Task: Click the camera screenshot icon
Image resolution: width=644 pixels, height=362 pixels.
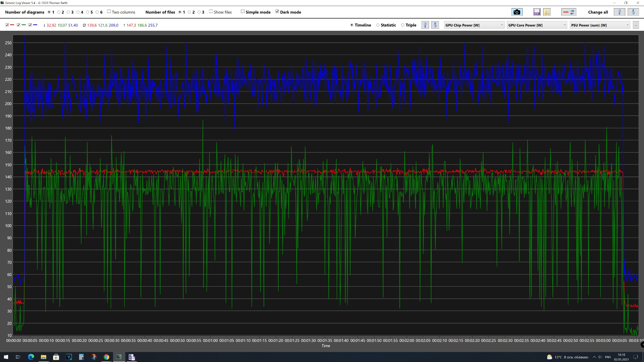Action: click(517, 12)
